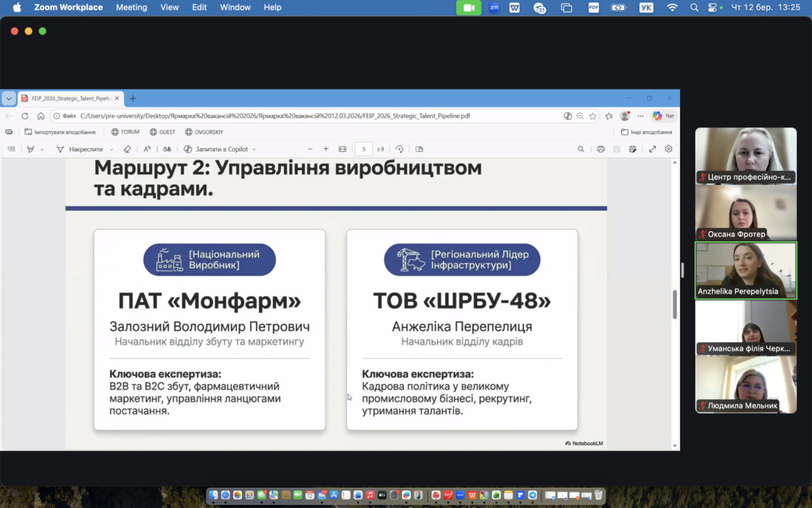Expand the Запитати в Copilot dropdown arrow

[254, 150]
